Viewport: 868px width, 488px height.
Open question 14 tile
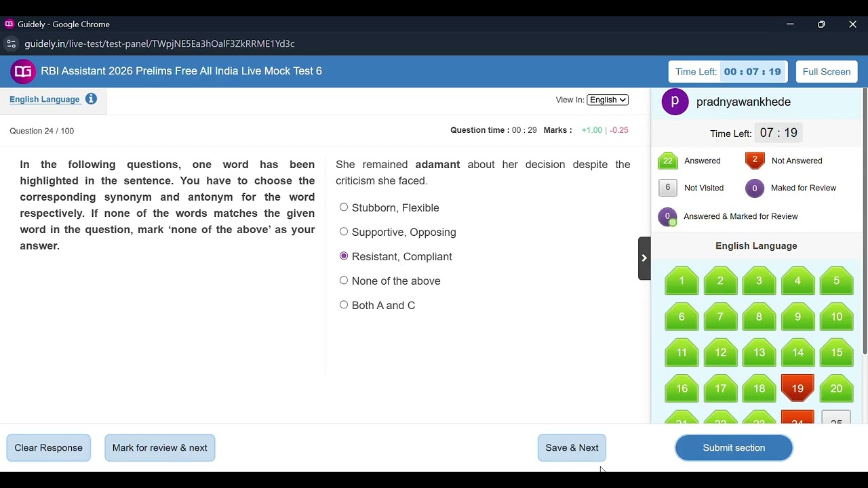click(x=797, y=352)
